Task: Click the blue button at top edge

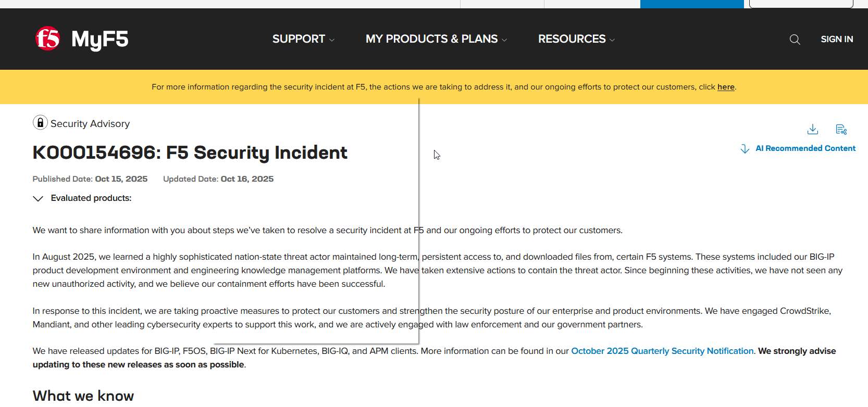Action: (691, 4)
